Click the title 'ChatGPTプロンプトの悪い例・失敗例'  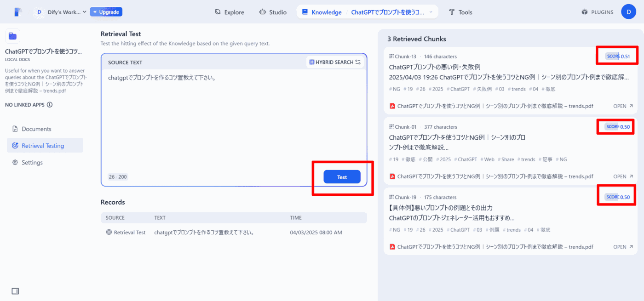[435, 67]
